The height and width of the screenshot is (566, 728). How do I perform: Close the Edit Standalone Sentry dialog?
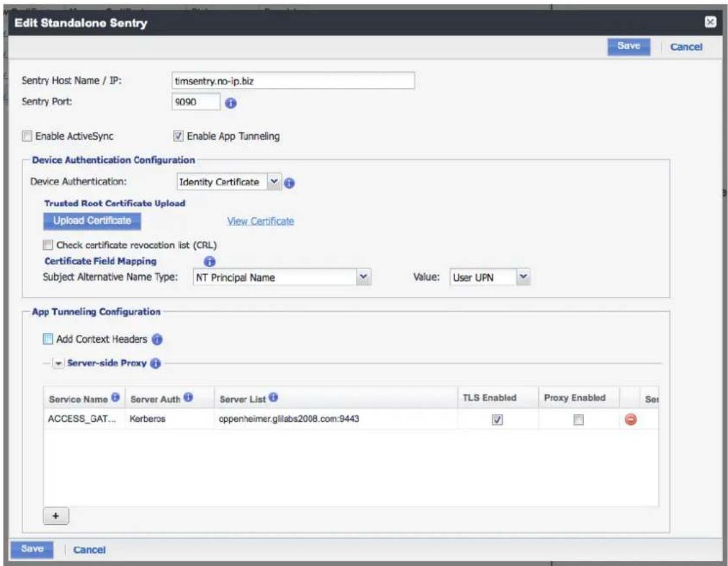coord(711,22)
